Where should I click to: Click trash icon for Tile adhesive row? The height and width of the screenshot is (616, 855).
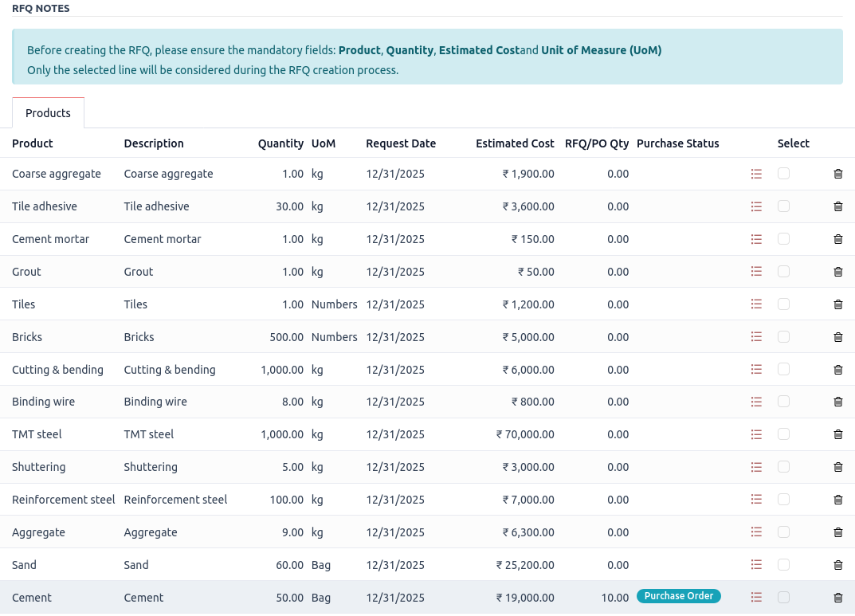point(837,206)
